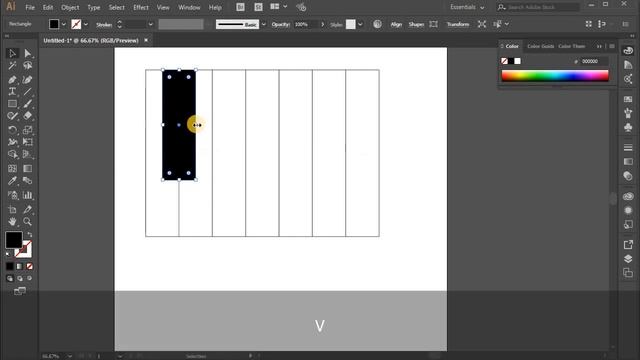
Task: Select the Perspective Grid tool
Action: [x=27, y=154]
